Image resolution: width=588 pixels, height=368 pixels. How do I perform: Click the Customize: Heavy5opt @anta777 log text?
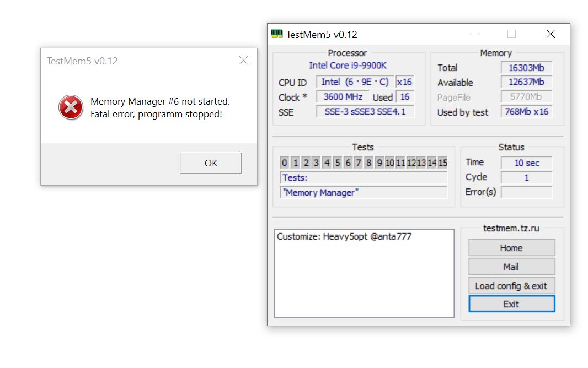coord(344,236)
